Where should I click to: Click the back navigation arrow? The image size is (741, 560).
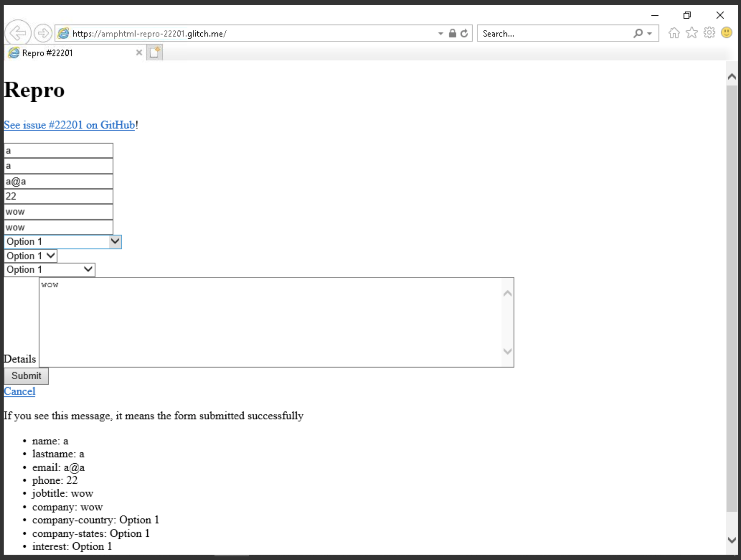tap(19, 33)
